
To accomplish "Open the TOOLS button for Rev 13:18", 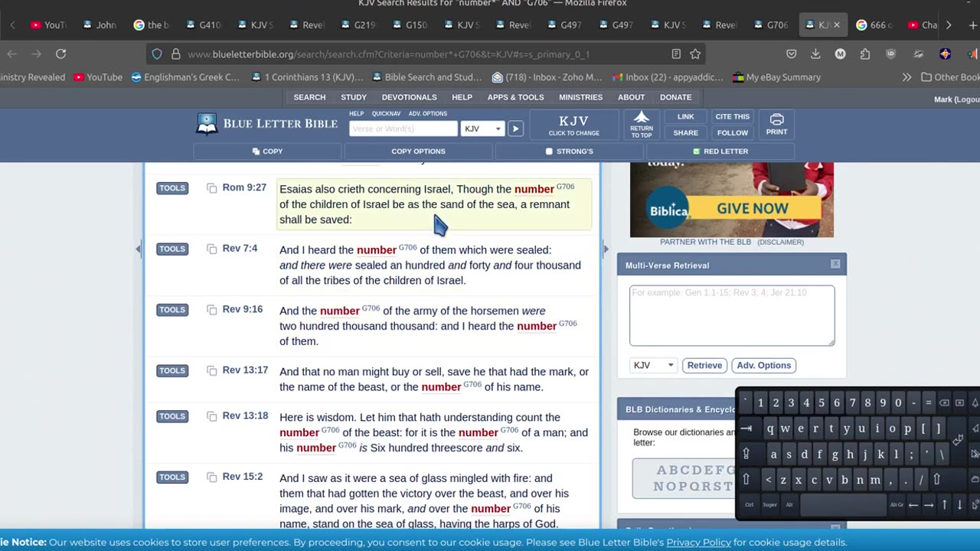I will pos(172,416).
